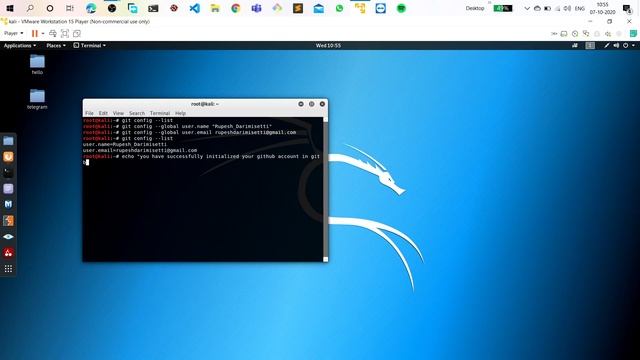The height and width of the screenshot is (360, 640).
Task: Open the Player dropdown menu
Action: click(13, 33)
